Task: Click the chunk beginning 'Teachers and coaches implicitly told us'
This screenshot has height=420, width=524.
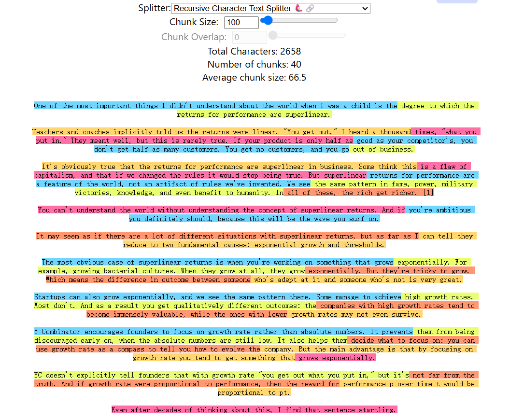Action: coord(222,132)
